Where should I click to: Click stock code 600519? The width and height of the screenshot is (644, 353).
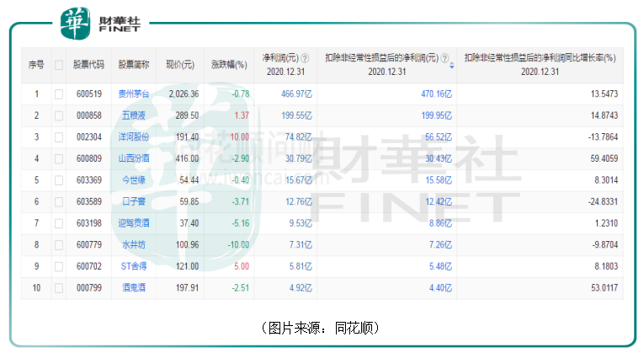[x=88, y=94]
